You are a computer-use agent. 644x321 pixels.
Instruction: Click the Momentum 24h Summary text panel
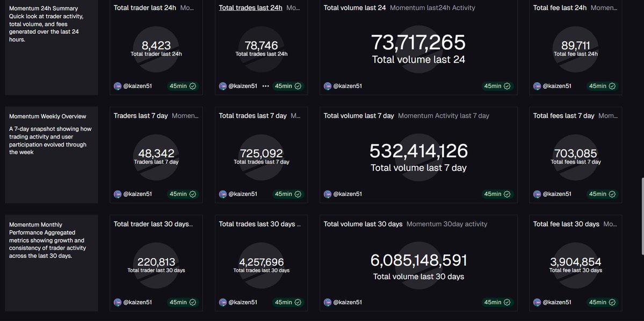(52, 47)
